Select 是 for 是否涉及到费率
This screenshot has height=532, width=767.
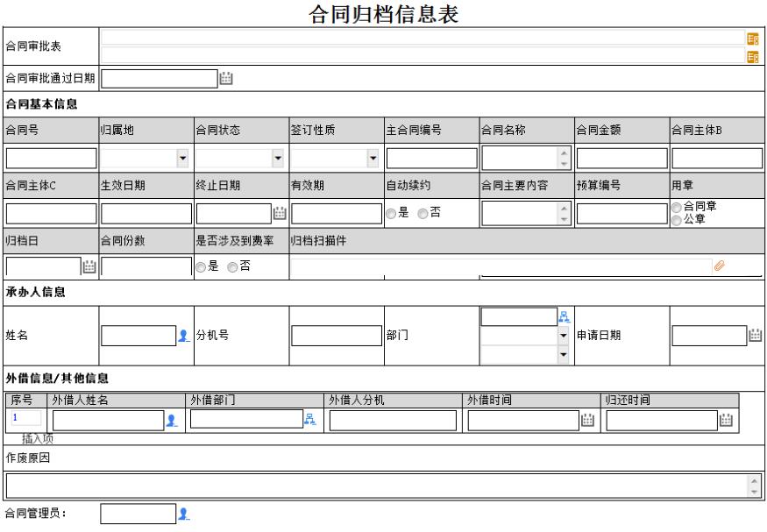(x=201, y=267)
